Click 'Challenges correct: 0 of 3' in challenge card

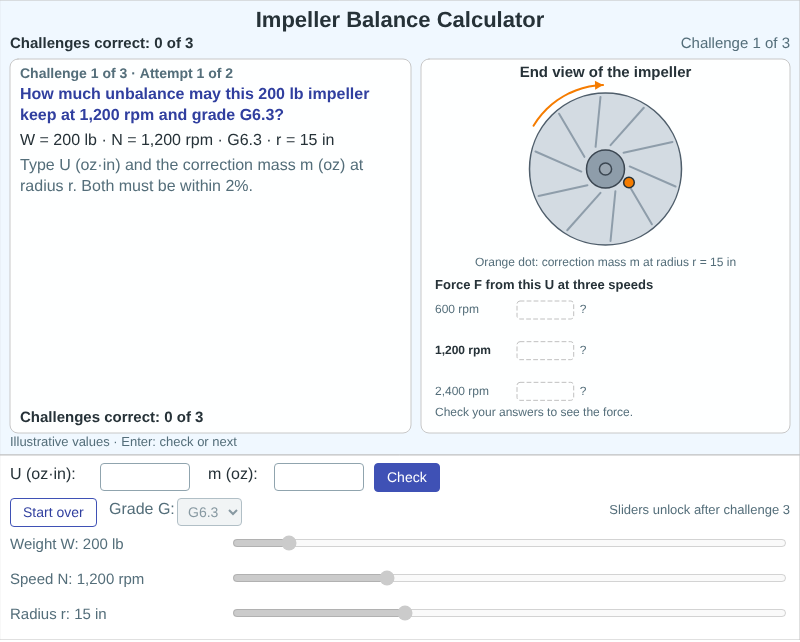112,417
